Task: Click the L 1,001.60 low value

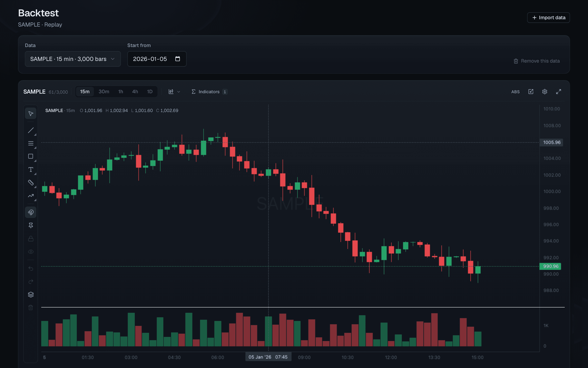Action: (142, 110)
